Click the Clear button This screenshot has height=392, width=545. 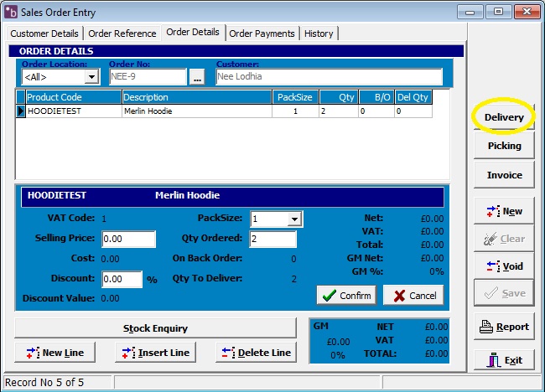pos(504,239)
